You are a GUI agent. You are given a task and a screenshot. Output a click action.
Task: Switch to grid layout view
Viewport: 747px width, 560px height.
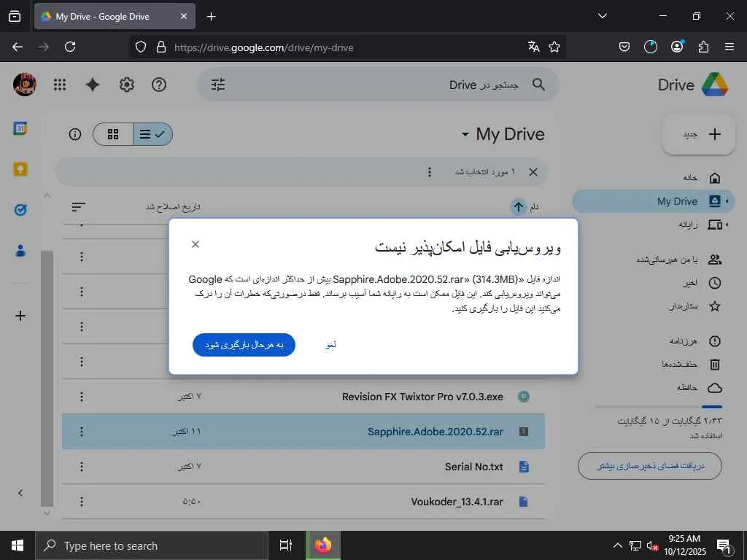click(x=113, y=134)
